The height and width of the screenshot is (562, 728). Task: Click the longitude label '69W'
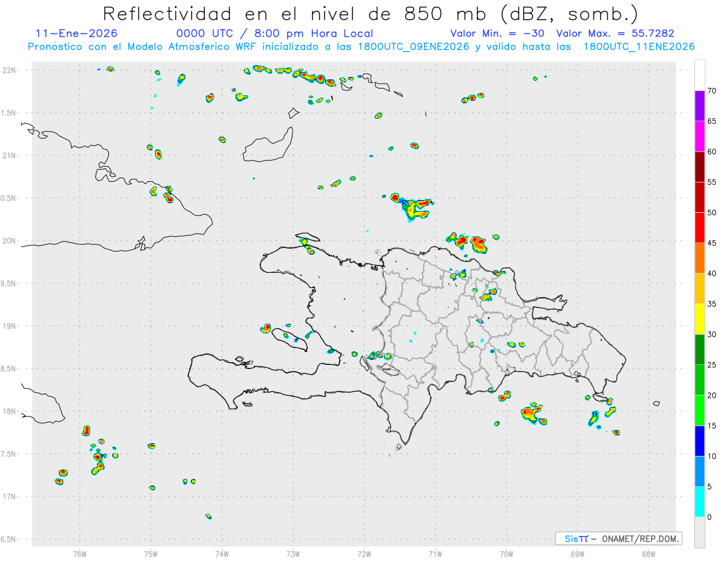[578, 554]
